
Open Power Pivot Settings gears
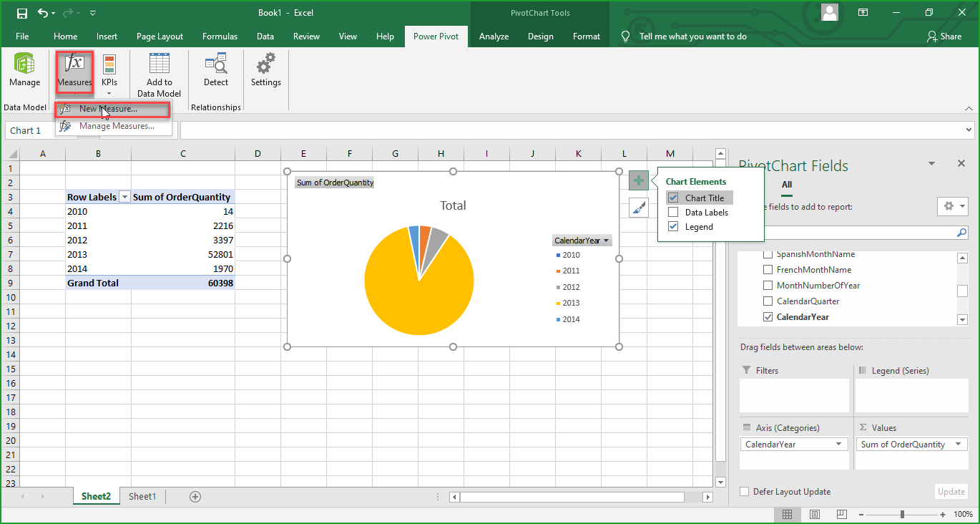266,70
